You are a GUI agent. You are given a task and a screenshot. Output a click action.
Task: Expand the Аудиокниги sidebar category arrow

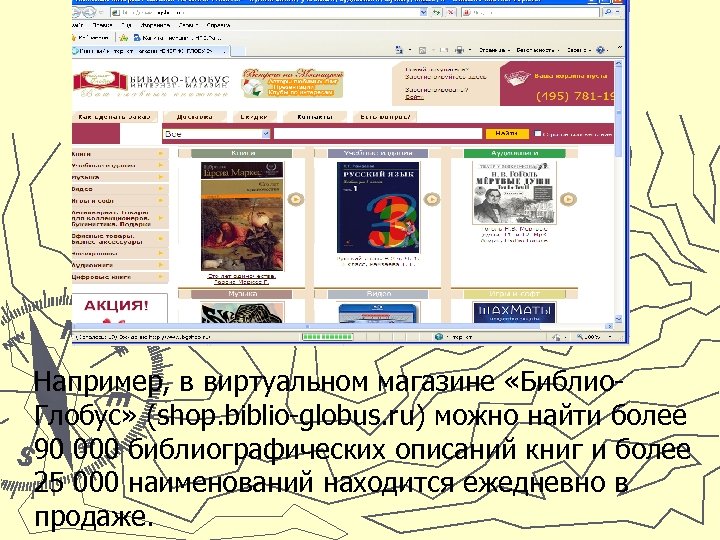(x=161, y=265)
